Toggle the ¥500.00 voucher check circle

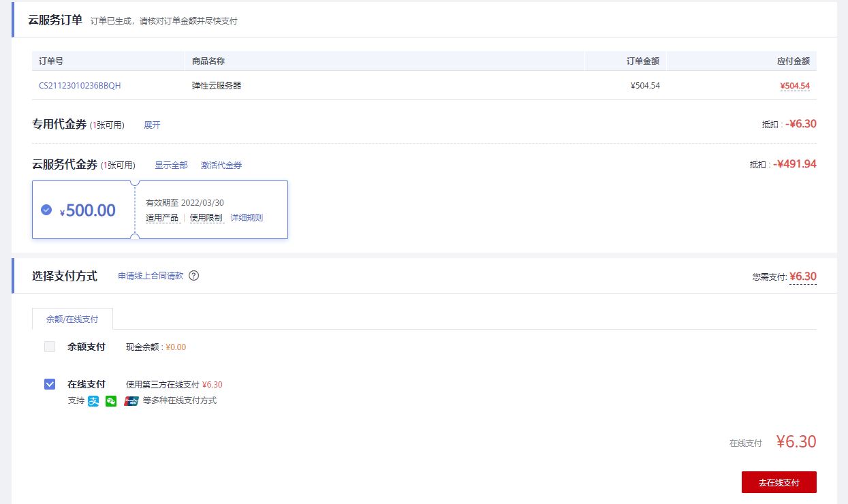(x=46, y=210)
